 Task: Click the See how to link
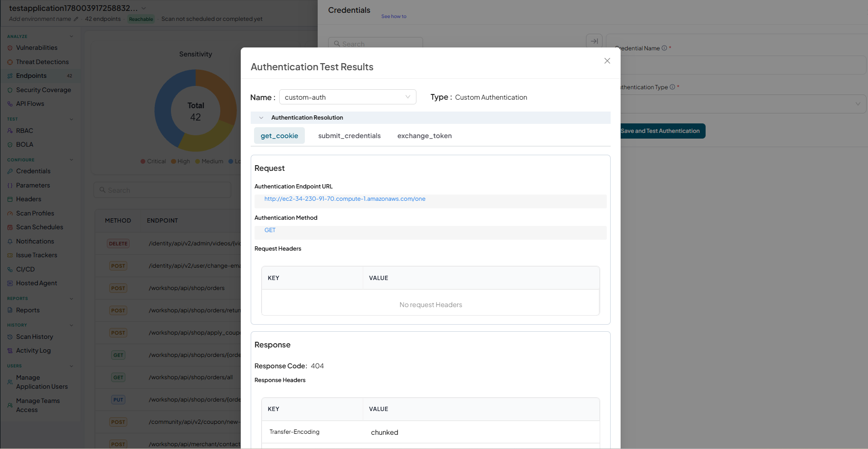394,16
